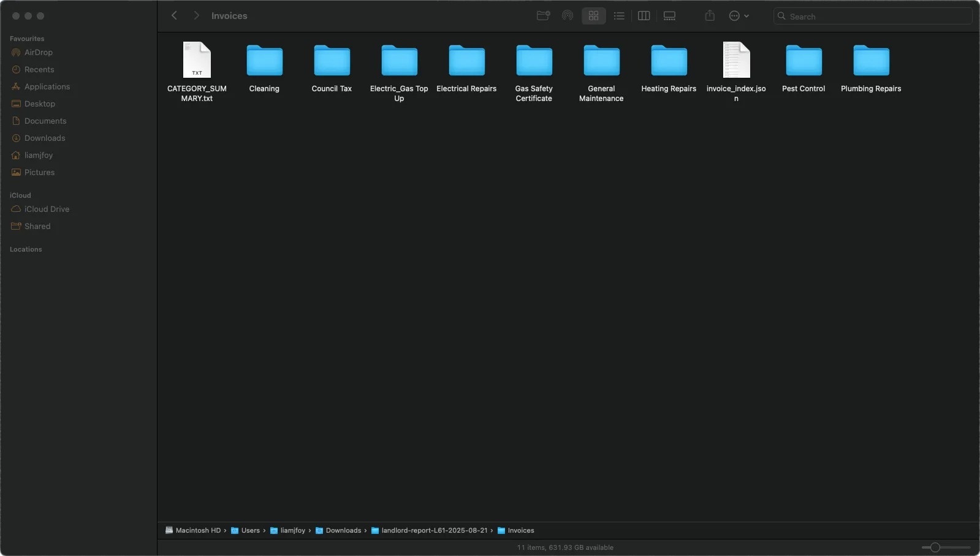The width and height of the screenshot is (980, 556).
Task: Close the Finder window
Action: click(16, 16)
